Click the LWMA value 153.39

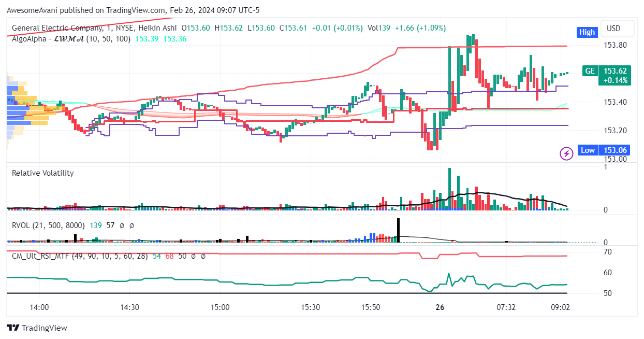(147, 39)
